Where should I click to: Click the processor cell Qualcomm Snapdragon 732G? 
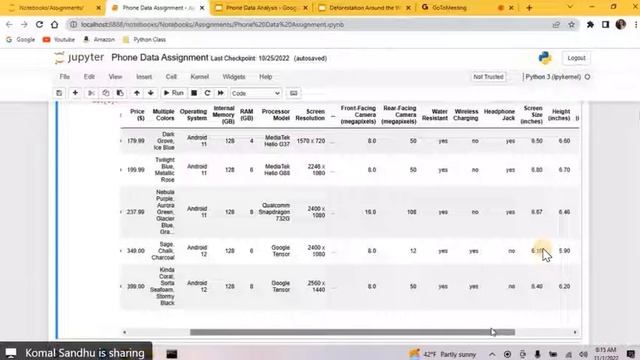274,212
